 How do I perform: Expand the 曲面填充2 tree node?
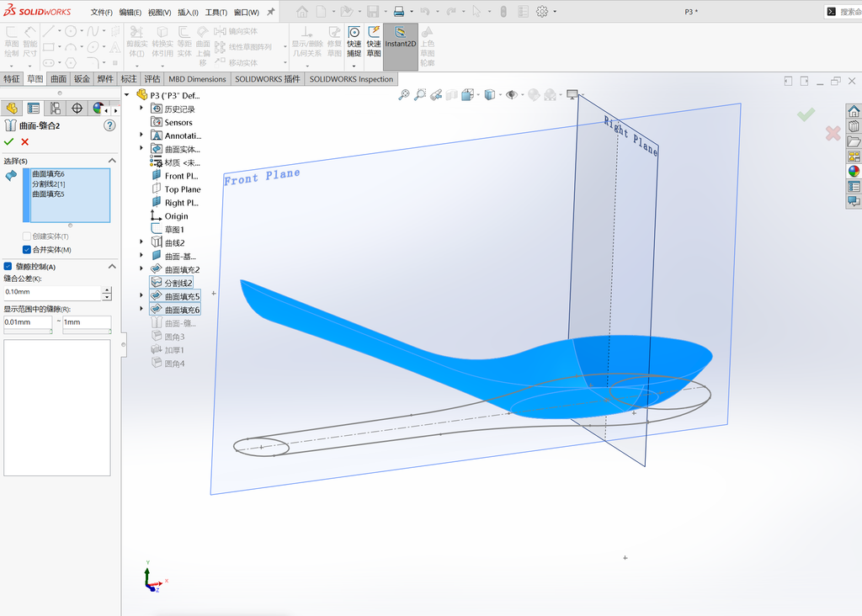pos(141,268)
